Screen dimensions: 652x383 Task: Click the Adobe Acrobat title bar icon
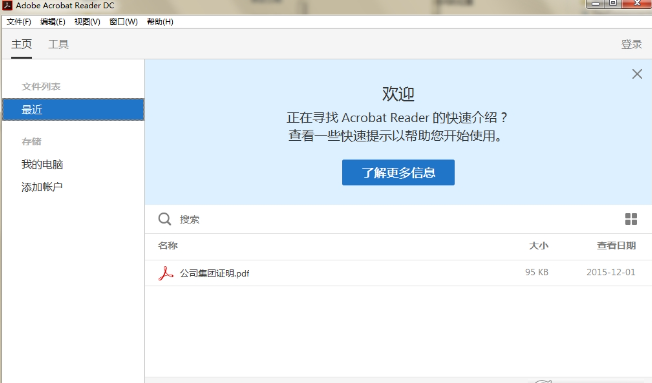click(7, 5)
